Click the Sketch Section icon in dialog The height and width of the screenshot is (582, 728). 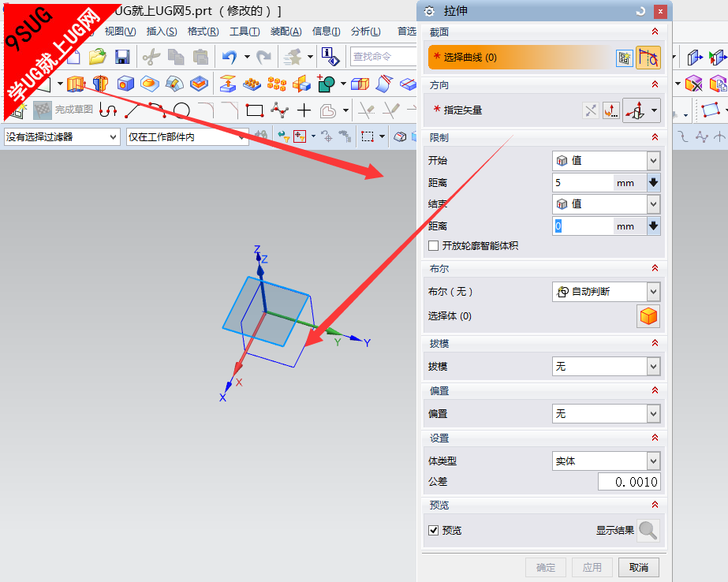click(x=625, y=58)
